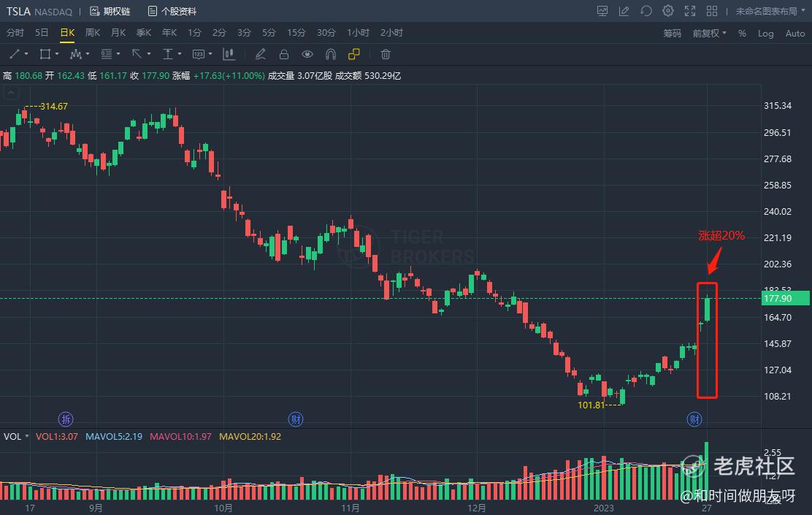
Task: Toggle Log scale on the price axis
Action: coord(765,33)
